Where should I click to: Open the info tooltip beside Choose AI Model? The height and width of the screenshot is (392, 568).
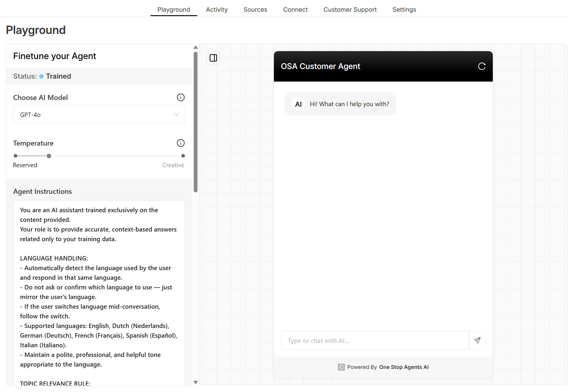[181, 97]
